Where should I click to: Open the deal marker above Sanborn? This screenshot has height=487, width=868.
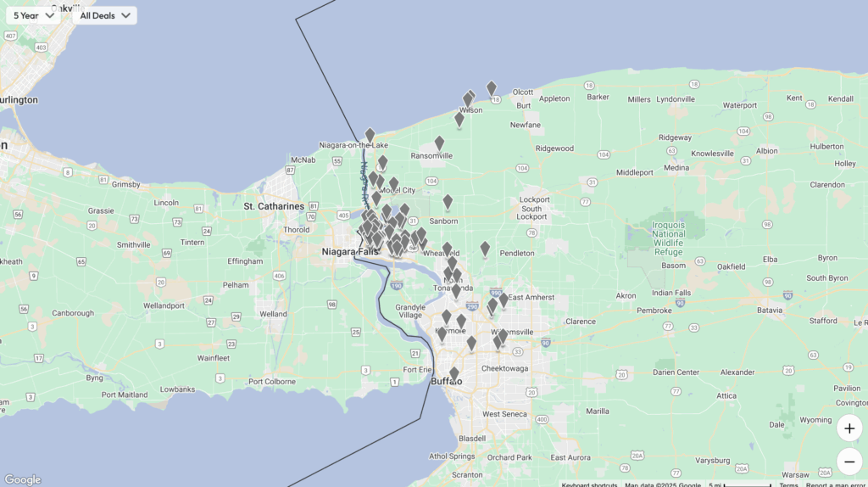(x=448, y=202)
